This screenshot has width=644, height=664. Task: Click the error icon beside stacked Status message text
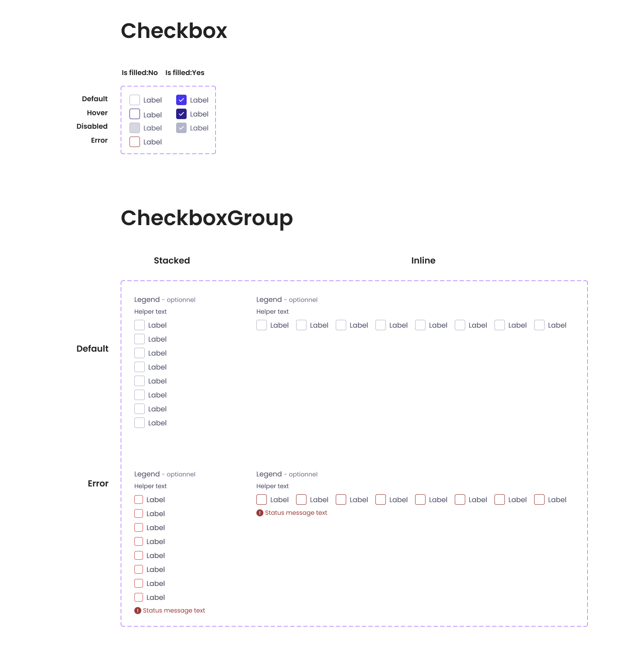coord(138,610)
